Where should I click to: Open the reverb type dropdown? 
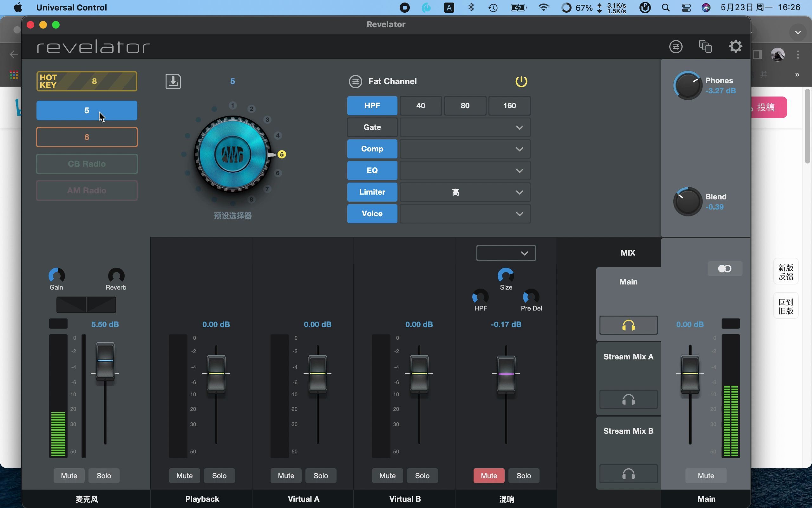[506, 253]
